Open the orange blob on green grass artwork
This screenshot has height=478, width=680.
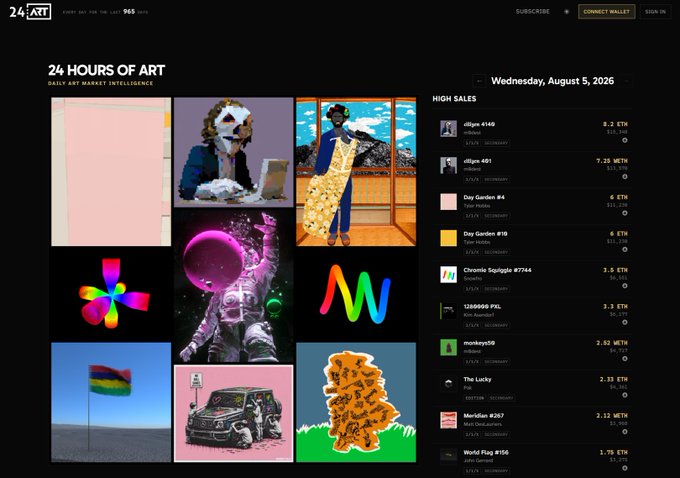click(356, 403)
